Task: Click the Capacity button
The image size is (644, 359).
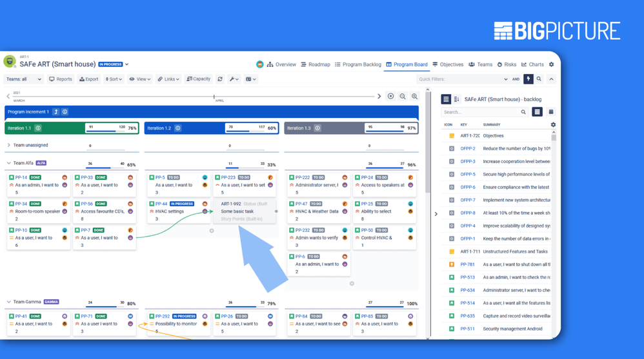Action: tap(198, 79)
